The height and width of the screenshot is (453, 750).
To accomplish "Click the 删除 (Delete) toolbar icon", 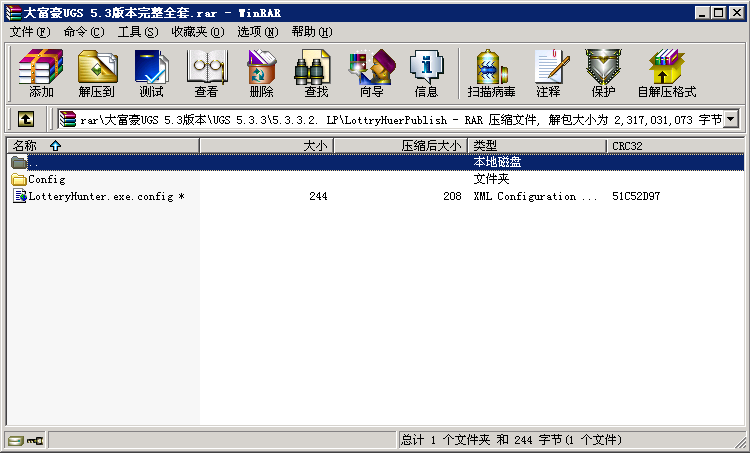I will point(261,73).
